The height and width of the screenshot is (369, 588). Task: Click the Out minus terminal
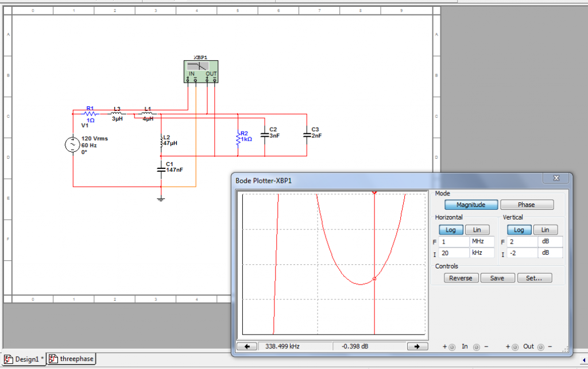540,347
